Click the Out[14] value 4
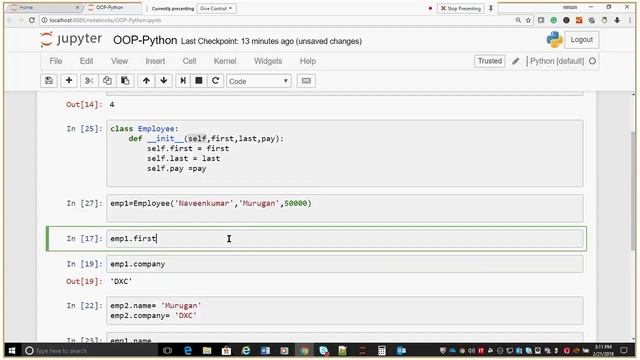The image size is (640, 360). tap(112, 104)
